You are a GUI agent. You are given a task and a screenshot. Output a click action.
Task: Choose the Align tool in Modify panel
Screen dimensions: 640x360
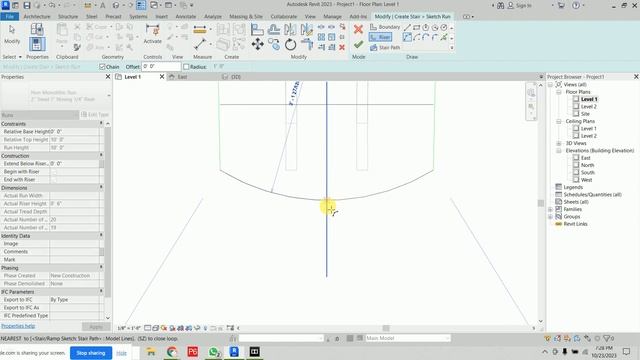pyautogui.click(x=257, y=29)
